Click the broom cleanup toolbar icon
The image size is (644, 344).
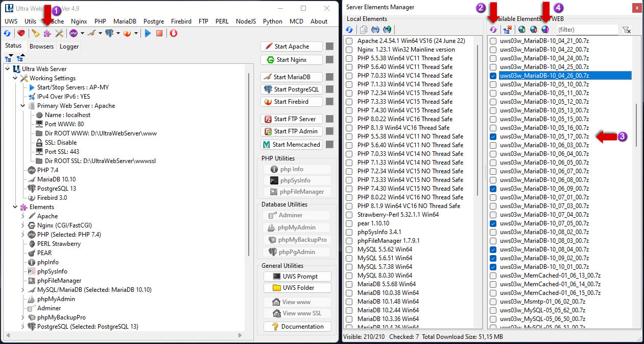[35, 33]
